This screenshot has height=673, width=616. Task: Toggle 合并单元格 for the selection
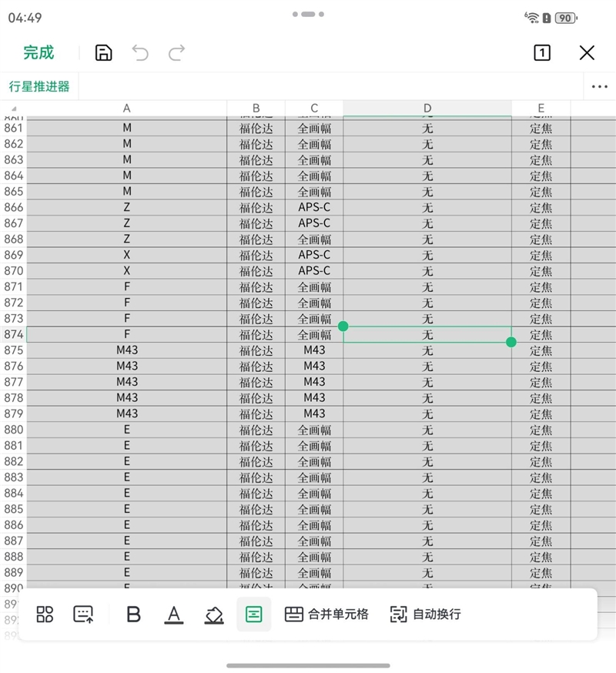coord(326,614)
